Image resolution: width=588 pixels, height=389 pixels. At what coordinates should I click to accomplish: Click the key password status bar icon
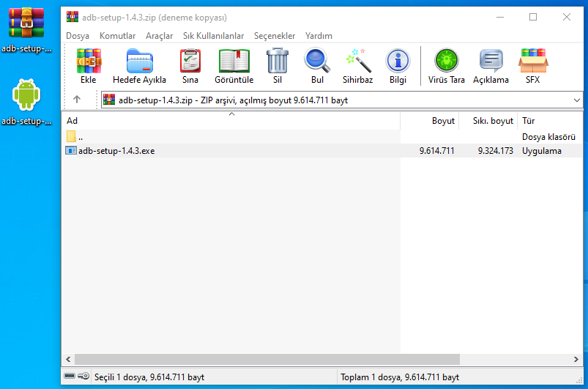point(83,376)
